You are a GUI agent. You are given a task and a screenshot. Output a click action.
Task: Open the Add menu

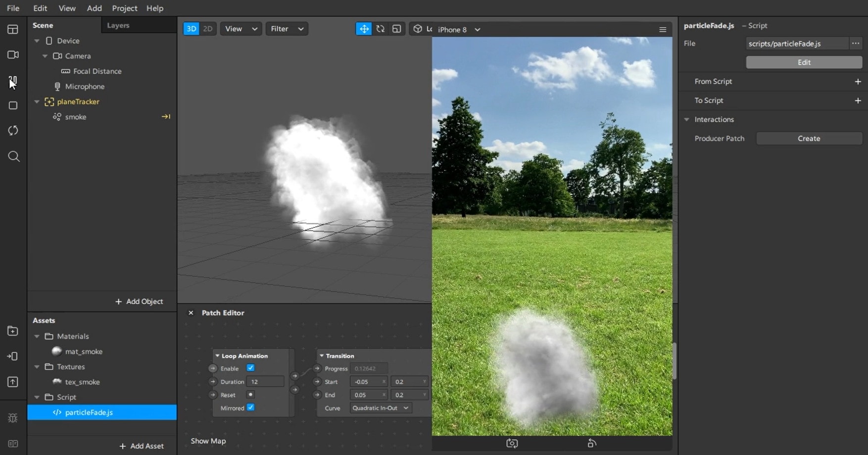click(x=95, y=8)
